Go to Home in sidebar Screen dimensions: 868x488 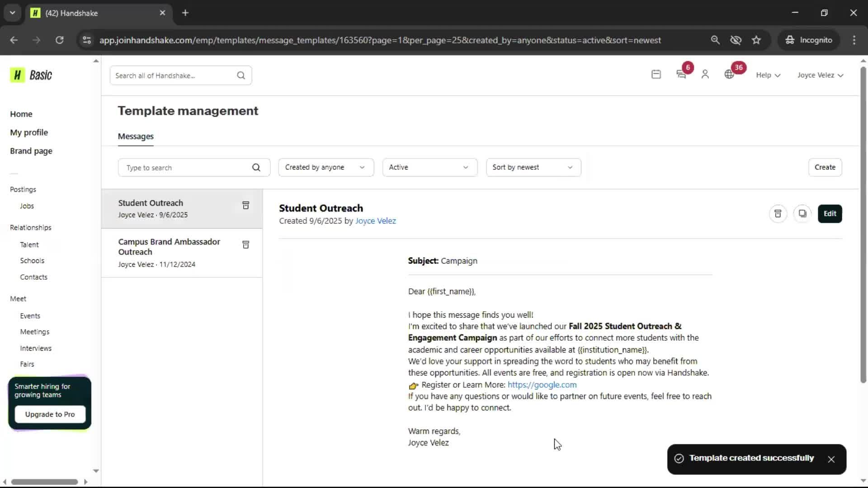pos(21,114)
